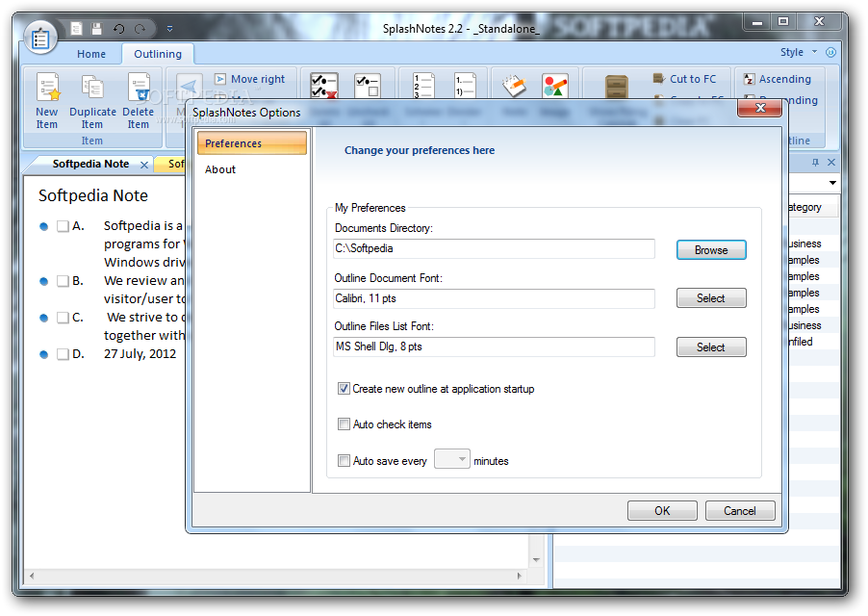Click the Cancel button in the options dialog
The image size is (868, 616).
[x=740, y=511]
